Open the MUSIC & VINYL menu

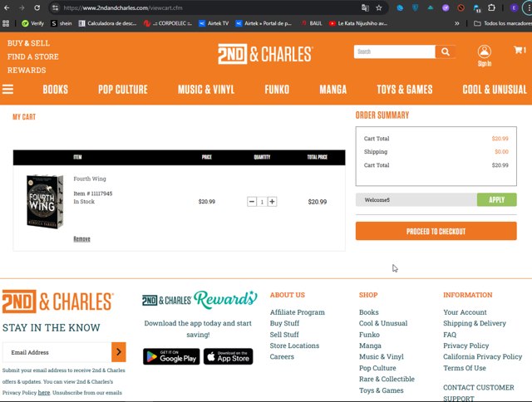[206, 90]
